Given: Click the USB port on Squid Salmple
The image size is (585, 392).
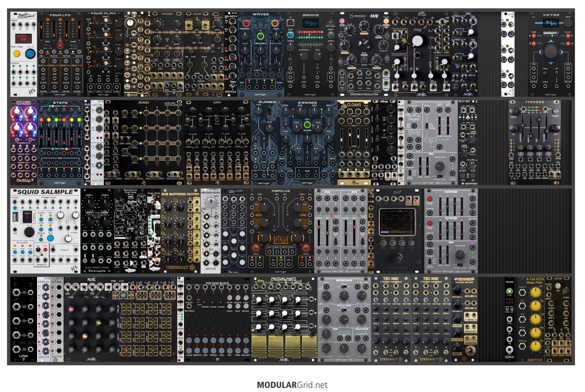Looking at the screenshot, I should click(15, 217).
